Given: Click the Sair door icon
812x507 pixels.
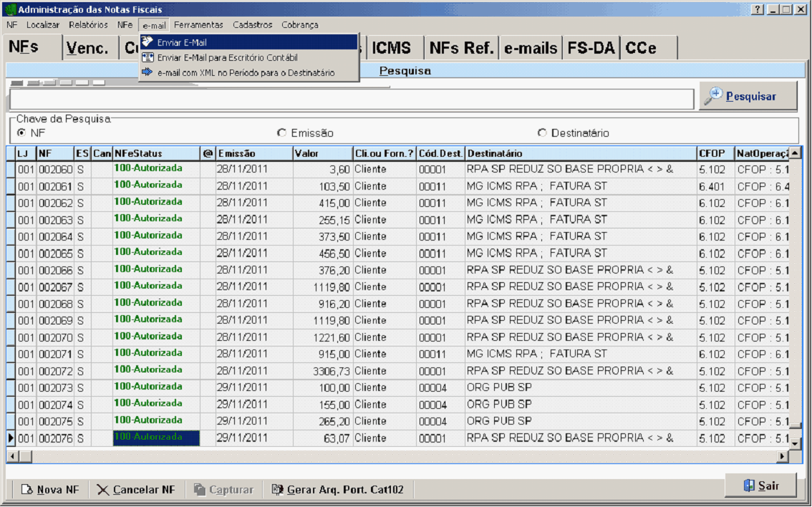Looking at the screenshot, I should (749, 486).
